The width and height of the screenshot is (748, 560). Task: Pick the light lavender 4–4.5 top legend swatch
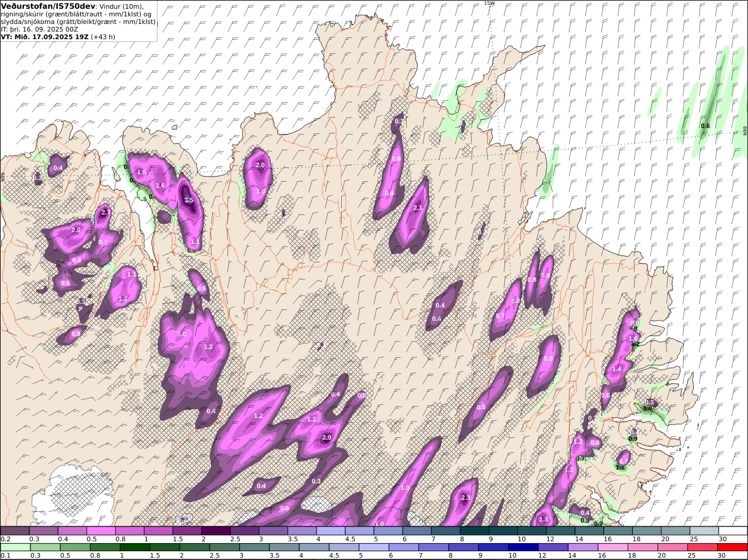tap(332, 530)
